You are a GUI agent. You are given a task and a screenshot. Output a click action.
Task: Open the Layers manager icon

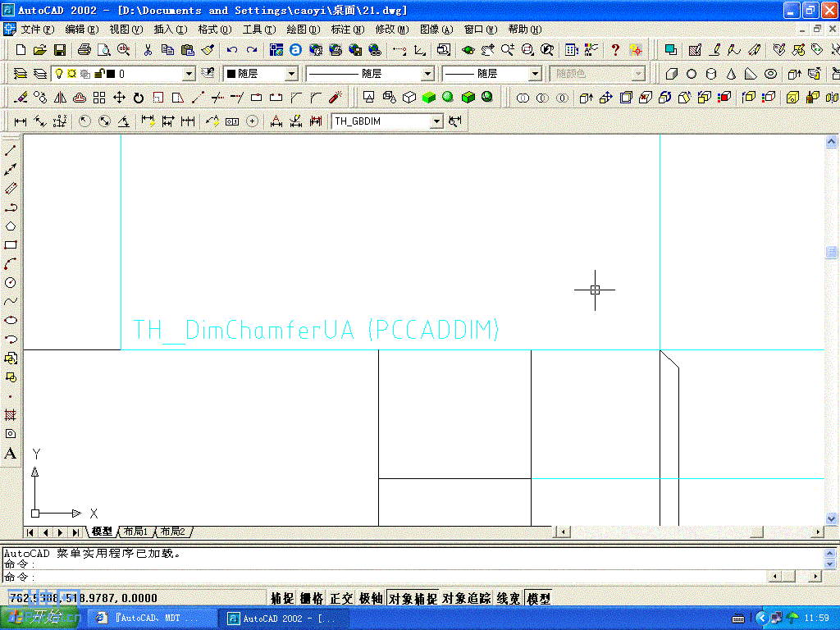(x=21, y=73)
